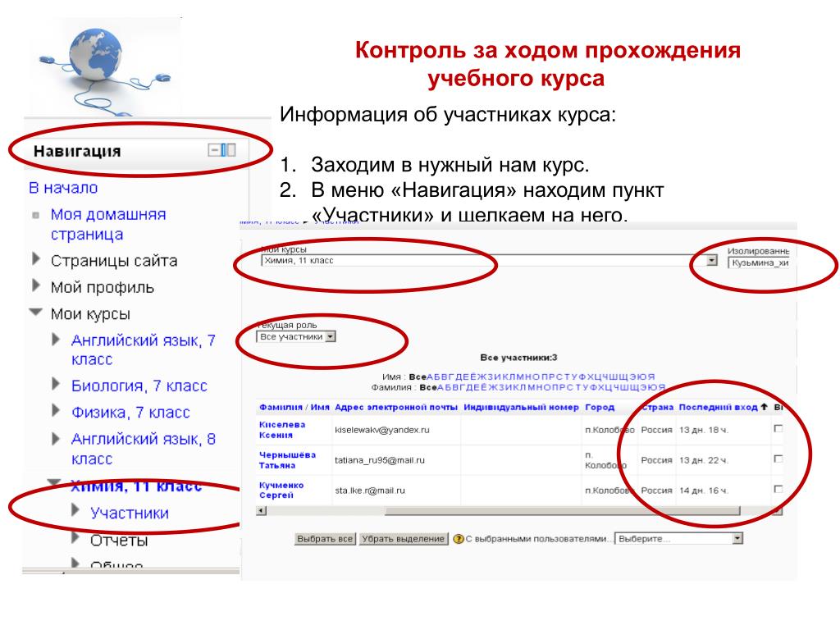
Task: Click the help icon beside 'С выбранными пользователями'
Action: [x=458, y=539]
